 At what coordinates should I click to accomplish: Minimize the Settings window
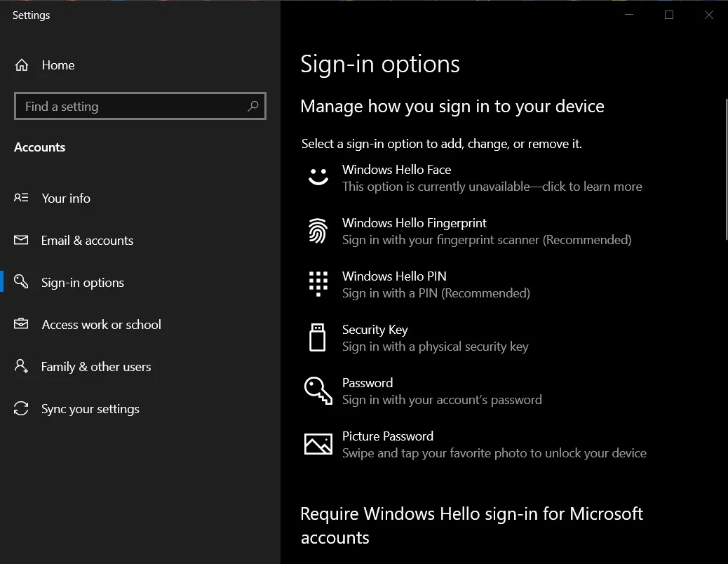629,15
